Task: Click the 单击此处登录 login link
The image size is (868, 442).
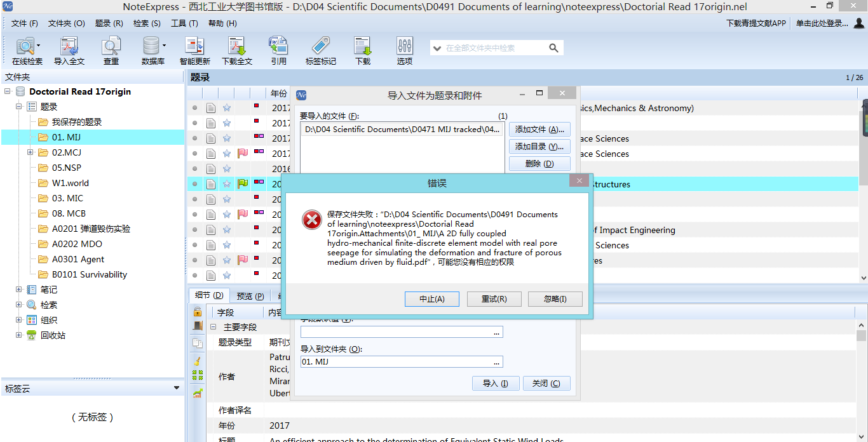Action: [x=823, y=23]
